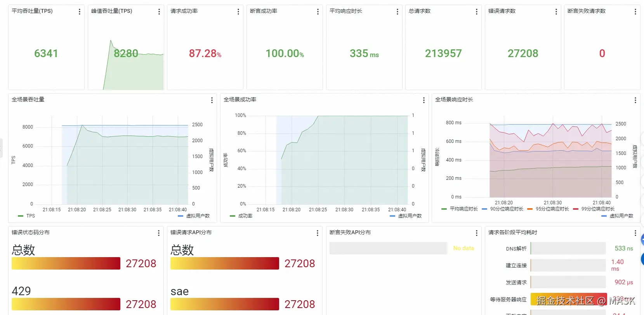Image resolution: width=644 pixels, height=315 pixels.
Task: Click the 335 ms average response value
Action: pos(364,53)
